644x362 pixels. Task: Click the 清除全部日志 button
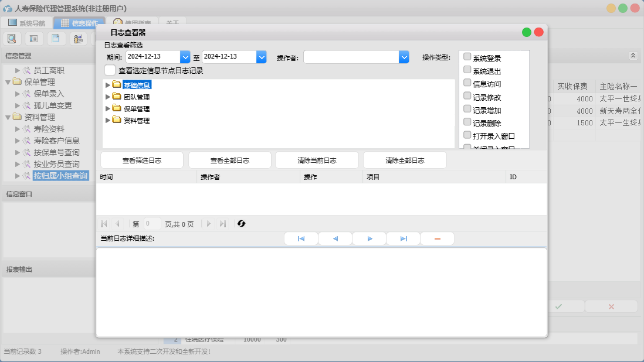[405, 160]
